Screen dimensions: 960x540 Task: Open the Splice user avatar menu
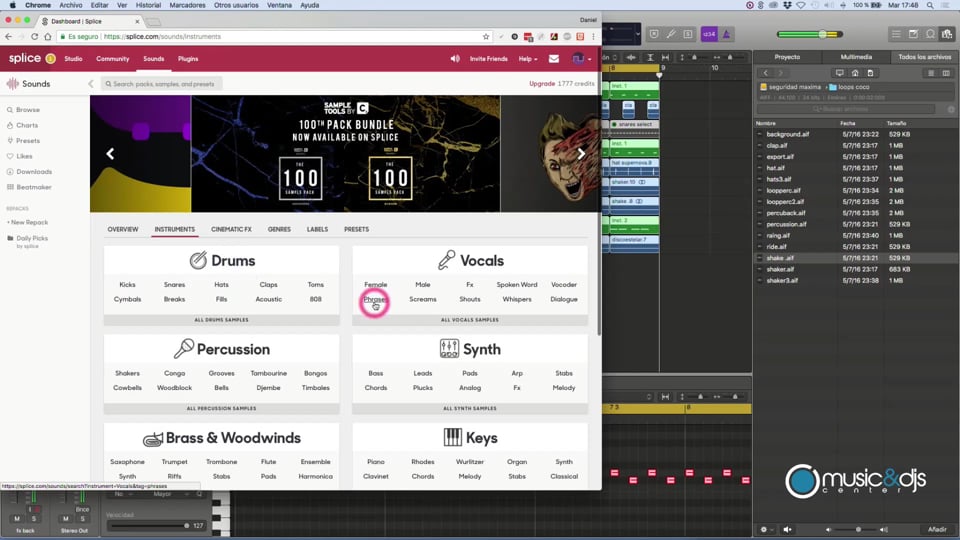pos(580,59)
